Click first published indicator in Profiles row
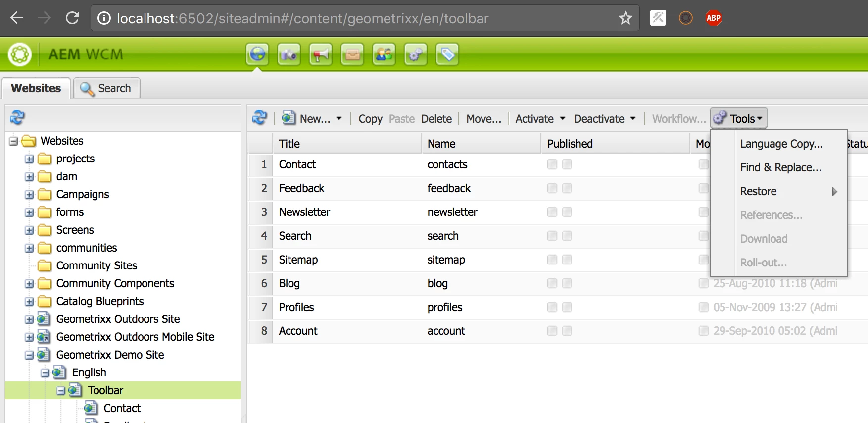 pos(552,307)
